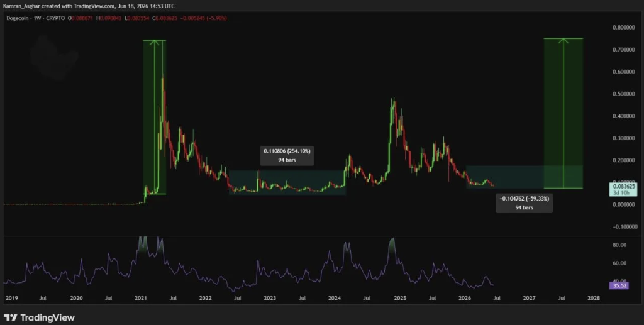Click the 2022 time axis label
Viewport: 644px width, 325px height.
coord(205,299)
